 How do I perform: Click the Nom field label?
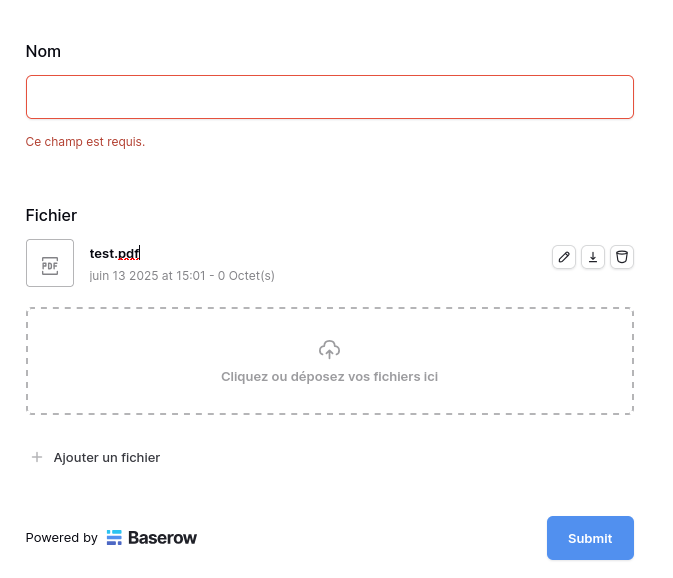(x=43, y=51)
